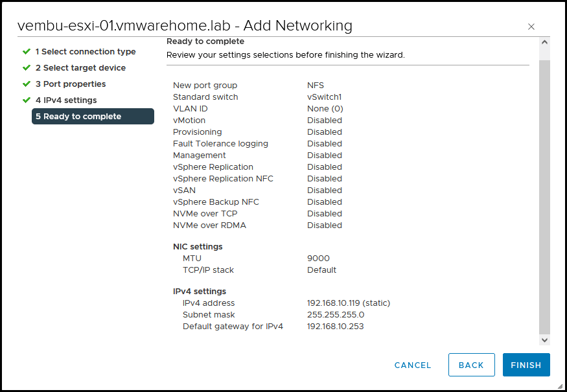Close the Add Networking dialog
567x392 pixels.
point(531,27)
